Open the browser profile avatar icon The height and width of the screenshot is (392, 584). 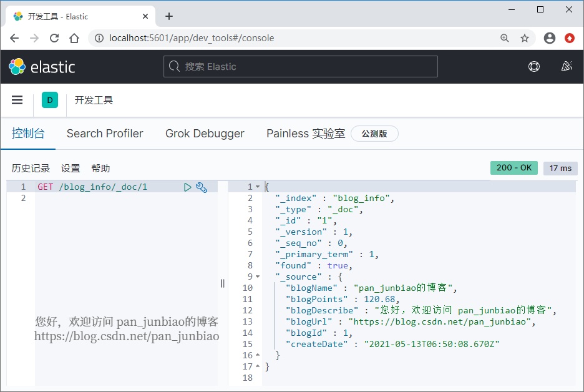tap(550, 38)
